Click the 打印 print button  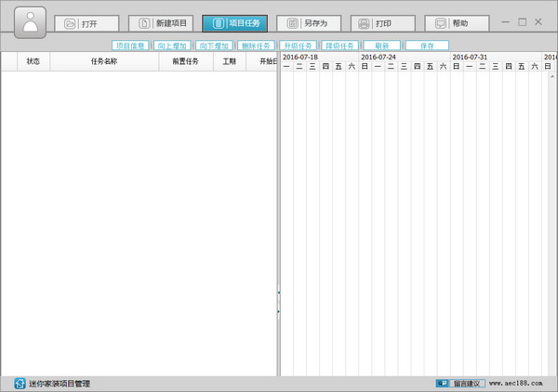pos(383,23)
